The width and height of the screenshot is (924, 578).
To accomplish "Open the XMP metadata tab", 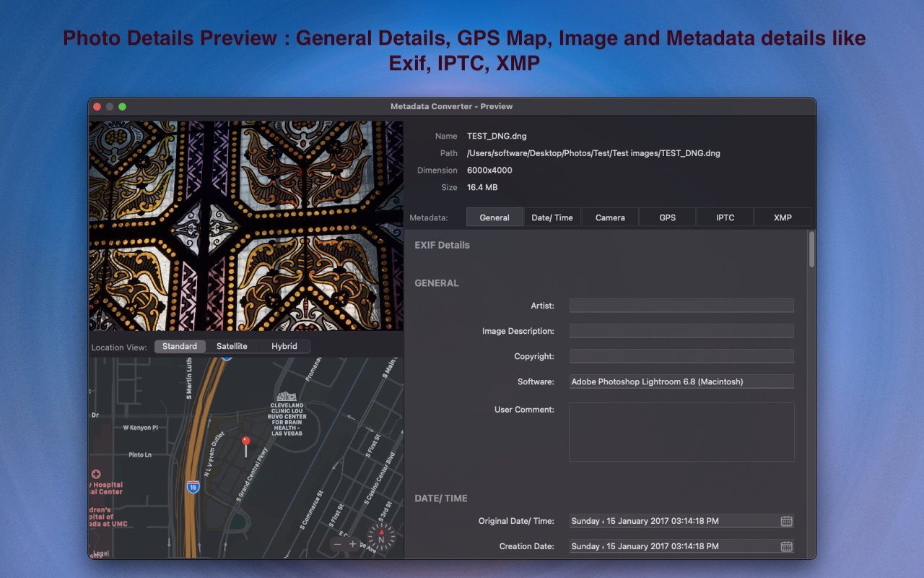I will tap(783, 217).
